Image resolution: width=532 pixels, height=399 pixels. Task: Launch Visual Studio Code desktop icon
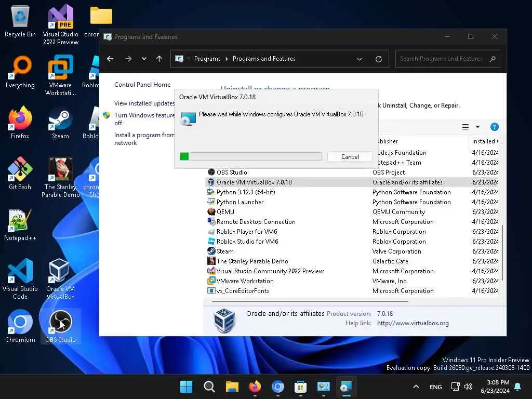20,279
